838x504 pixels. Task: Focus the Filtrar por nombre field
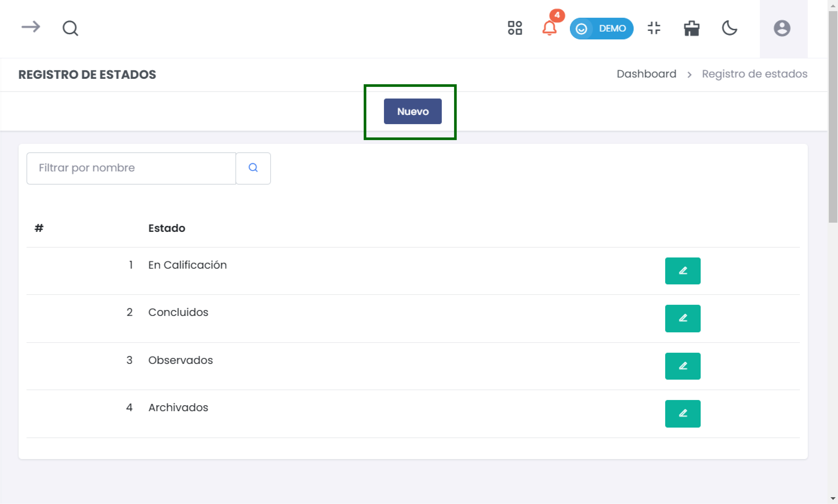[x=131, y=168]
